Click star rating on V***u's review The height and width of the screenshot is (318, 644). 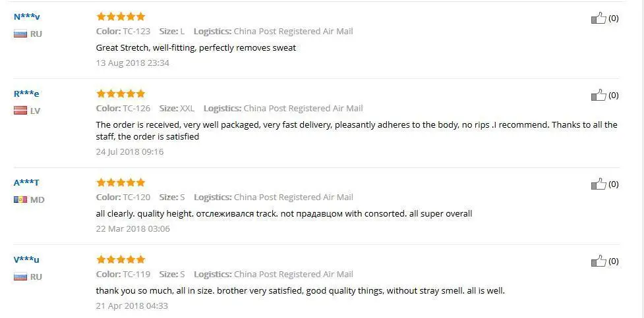tap(121, 259)
